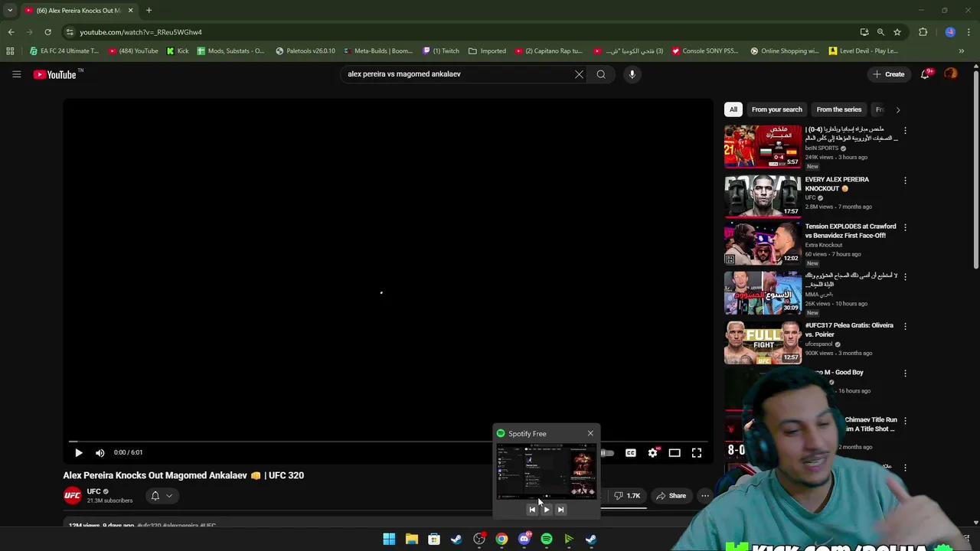
Task: Open the YouTube guide hamburger menu
Action: pyautogui.click(x=16, y=74)
